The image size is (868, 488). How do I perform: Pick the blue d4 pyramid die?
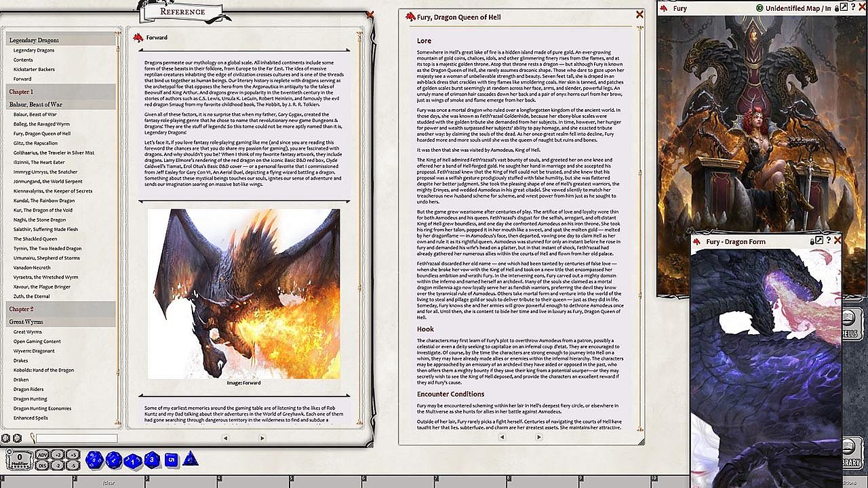click(x=190, y=459)
